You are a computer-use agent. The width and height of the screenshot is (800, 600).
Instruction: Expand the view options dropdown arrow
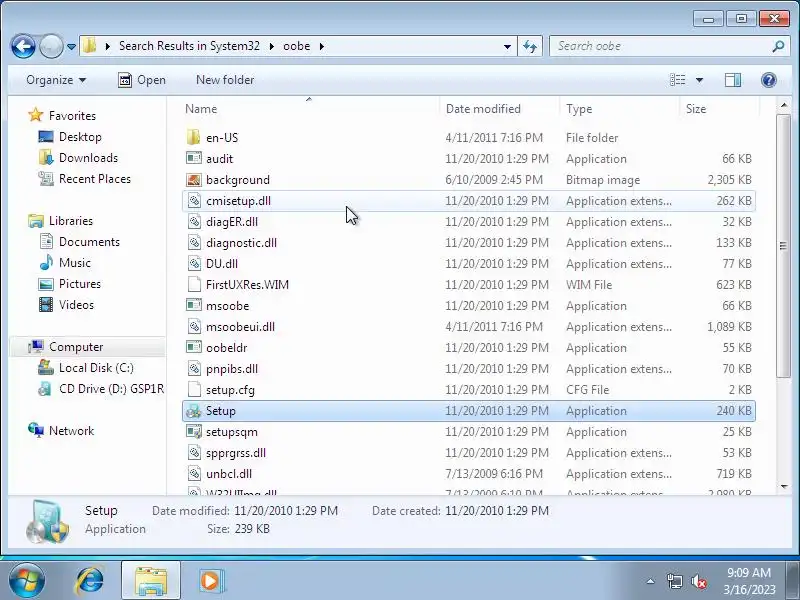click(699, 80)
